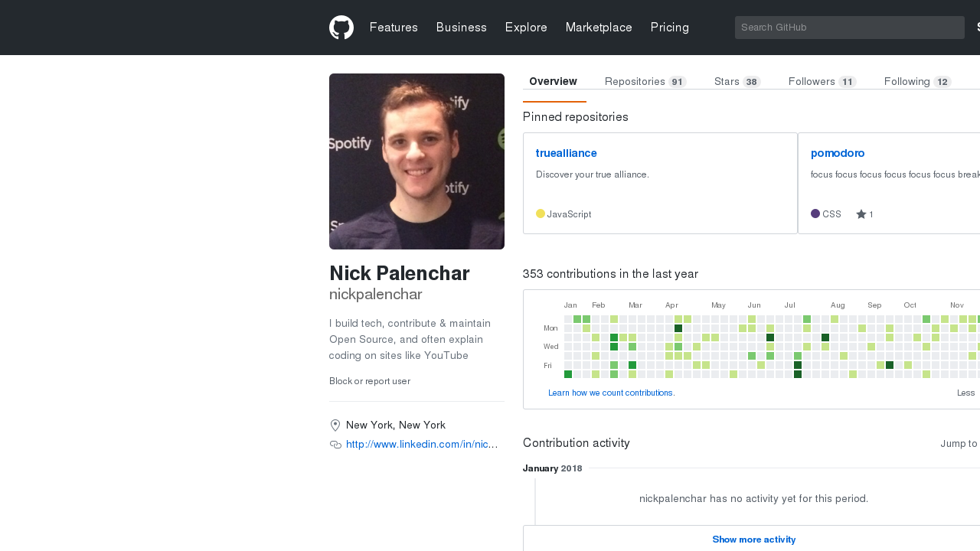Open the Marketplace link
The image size is (980, 551).
tap(599, 28)
